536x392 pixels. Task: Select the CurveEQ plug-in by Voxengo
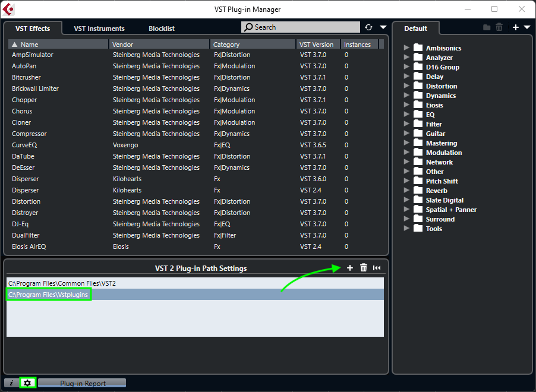pos(196,145)
